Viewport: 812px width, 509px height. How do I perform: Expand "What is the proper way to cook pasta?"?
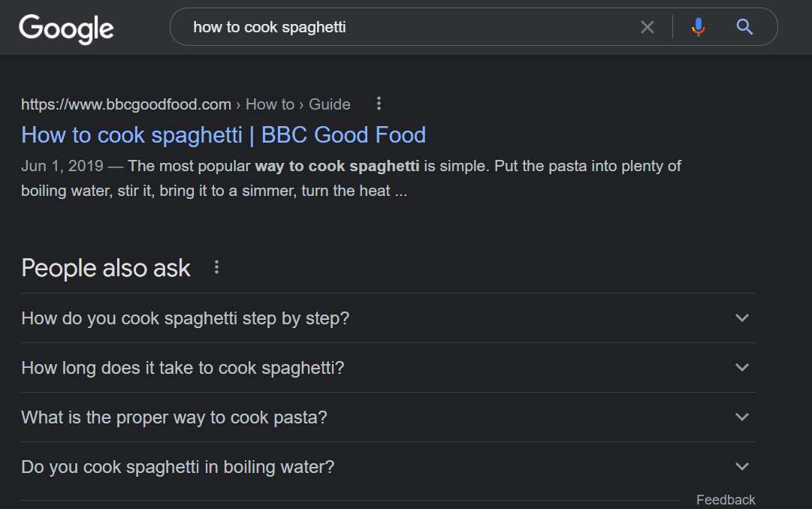tap(174, 417)
